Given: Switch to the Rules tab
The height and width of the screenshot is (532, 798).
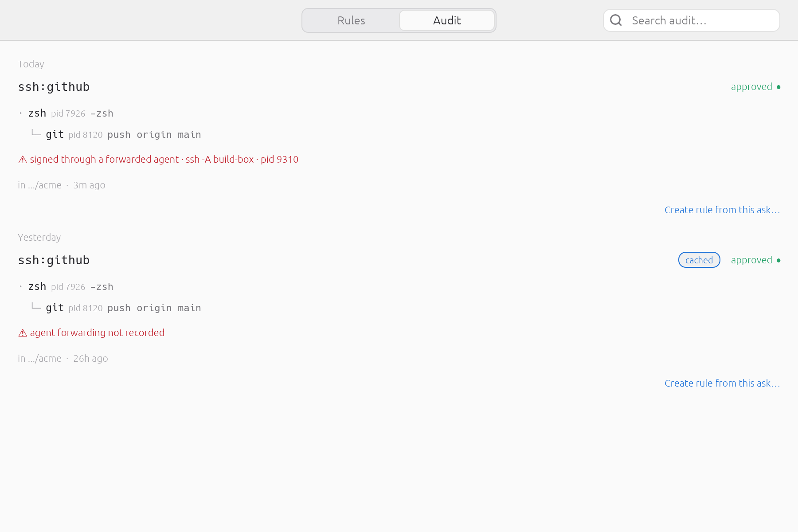Looking at the screenshot, I should pos(351,20).
